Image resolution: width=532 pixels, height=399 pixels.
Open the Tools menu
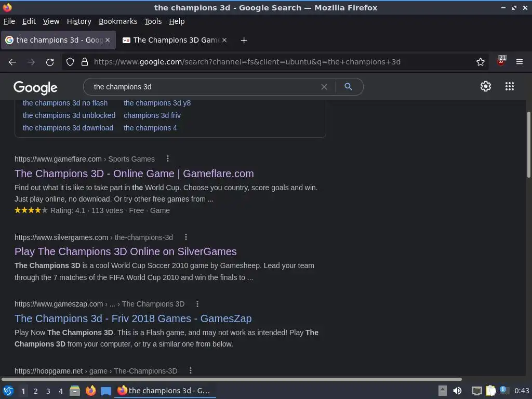coord(153,21)
